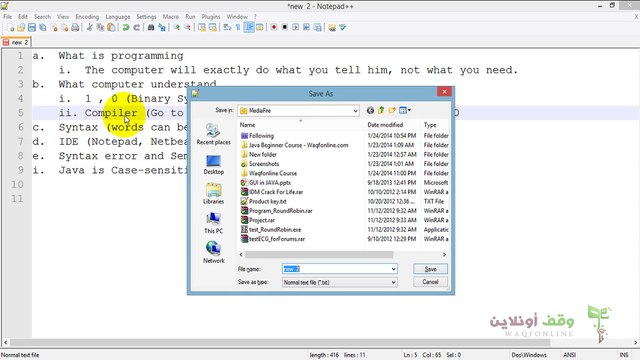Select the 'new 2' document tab
This screenshot has height=360, width=640.
(x=16, y=42)
